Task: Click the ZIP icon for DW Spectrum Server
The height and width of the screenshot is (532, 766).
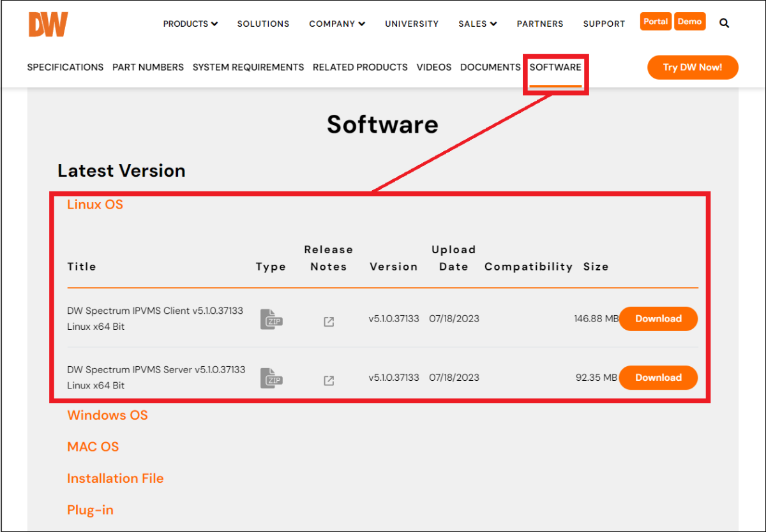Action: coord(271,377)
